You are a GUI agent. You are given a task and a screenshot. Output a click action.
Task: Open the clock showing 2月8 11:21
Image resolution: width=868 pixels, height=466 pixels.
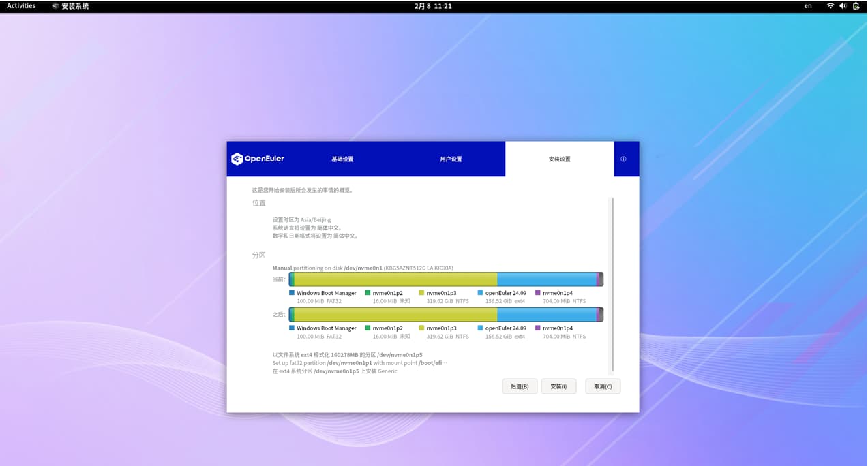pyautogui.click(x=433, y=6)
